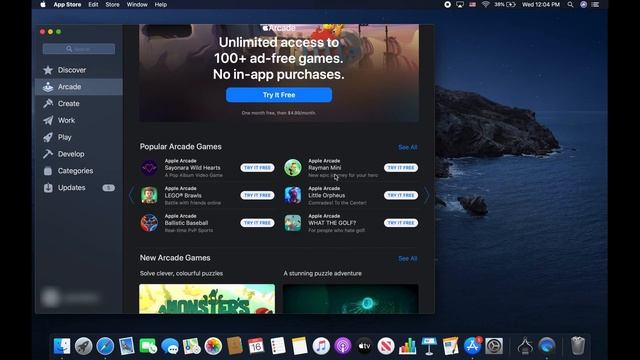Open Launchpad from the Dock

pos(84,346)
